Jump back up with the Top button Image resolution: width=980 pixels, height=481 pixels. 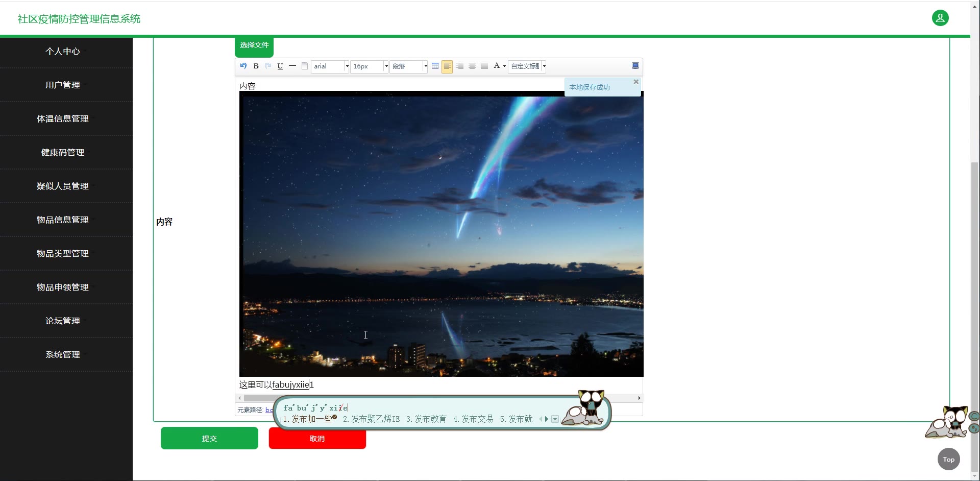[949, 460]
